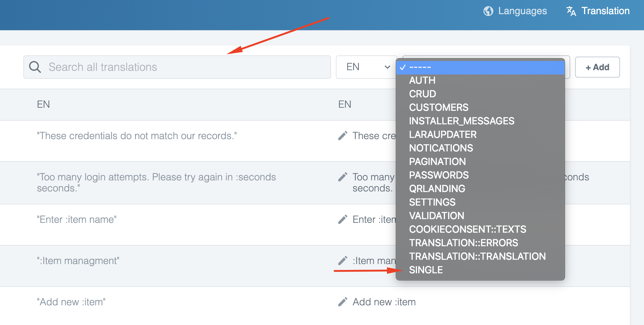Click the magnifier search icon

point(35,67)
